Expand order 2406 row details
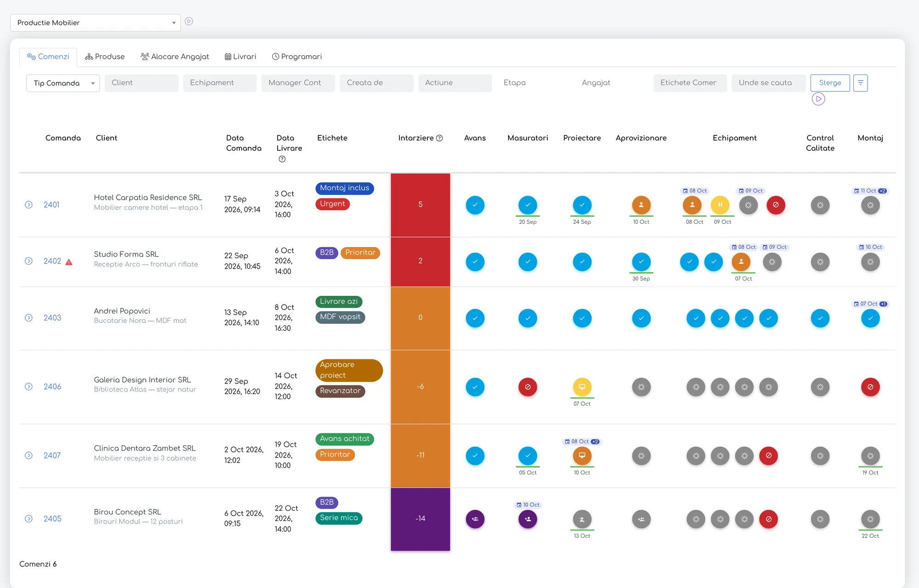919x588 pixels. (28, 386)
